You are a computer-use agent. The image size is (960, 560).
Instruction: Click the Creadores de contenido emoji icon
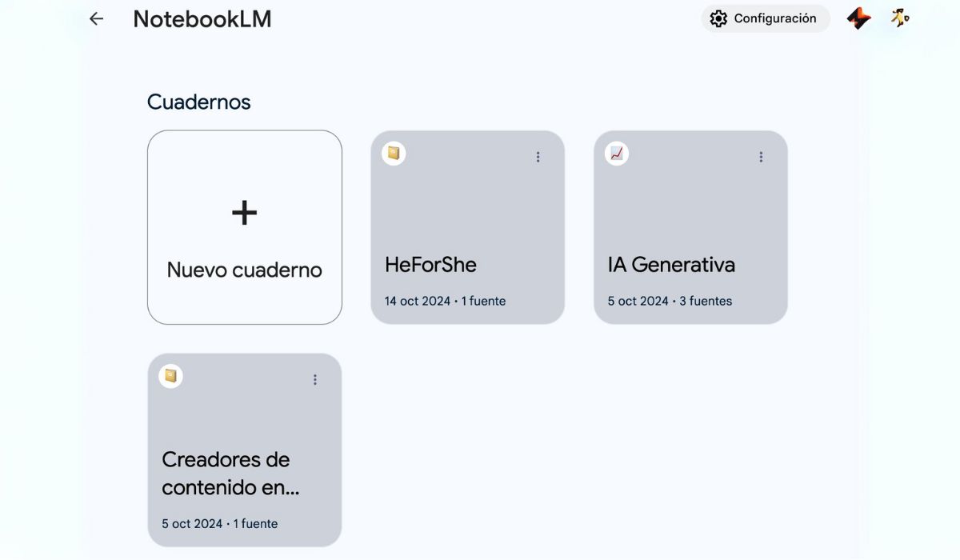click(x=170, y=375)
